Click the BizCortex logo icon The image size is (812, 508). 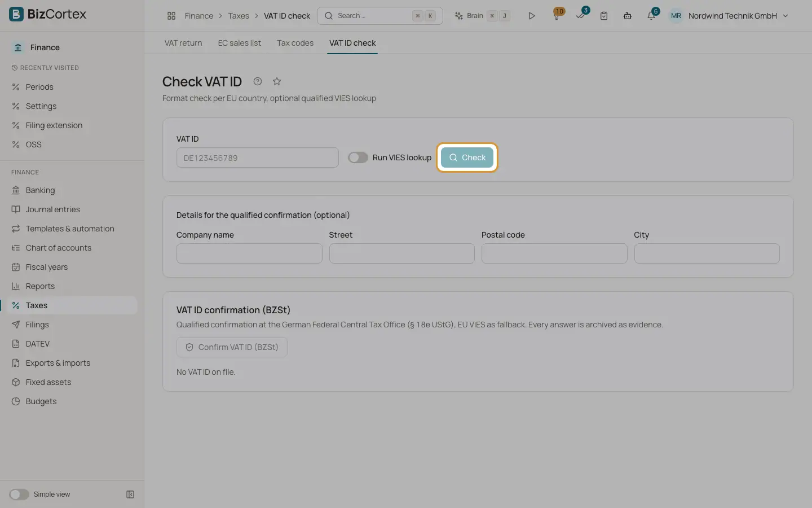(16, 14)
